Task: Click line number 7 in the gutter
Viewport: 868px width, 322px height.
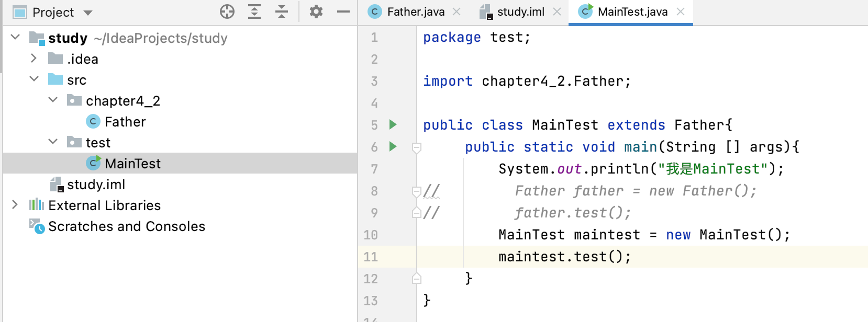Action: tap(374, 169)
